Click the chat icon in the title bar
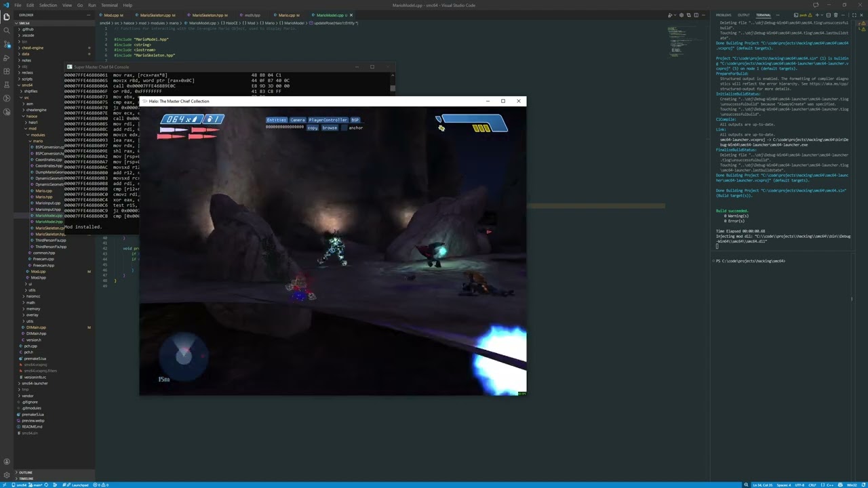The height and width of the screenshot is (488, 868). tap(816, 5)
